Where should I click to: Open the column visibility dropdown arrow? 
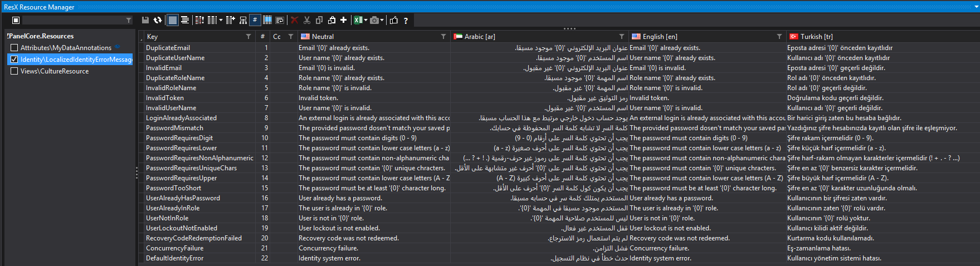tap(221, 21)
